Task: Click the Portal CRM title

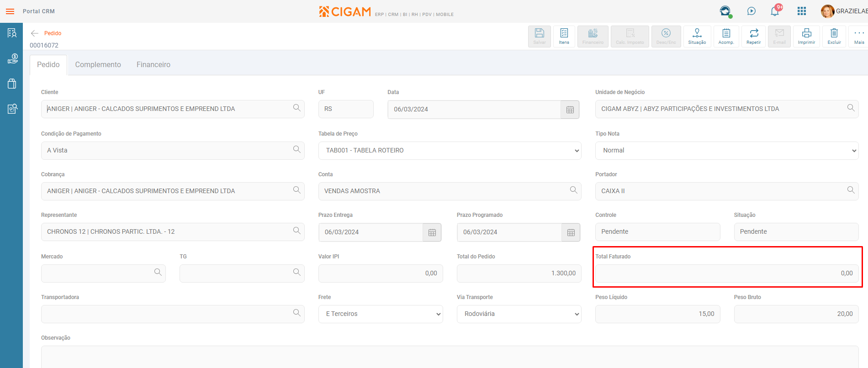Action: [x=39, y=11]
